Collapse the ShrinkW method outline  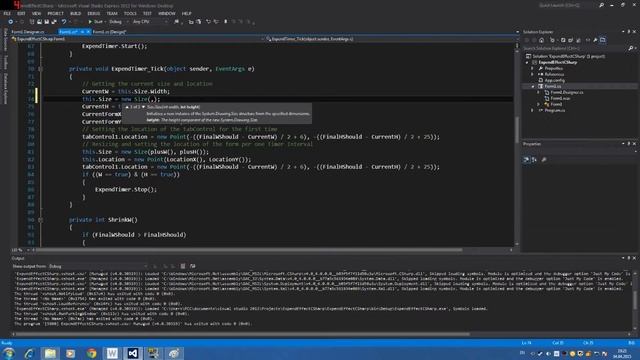coord(40,220)
